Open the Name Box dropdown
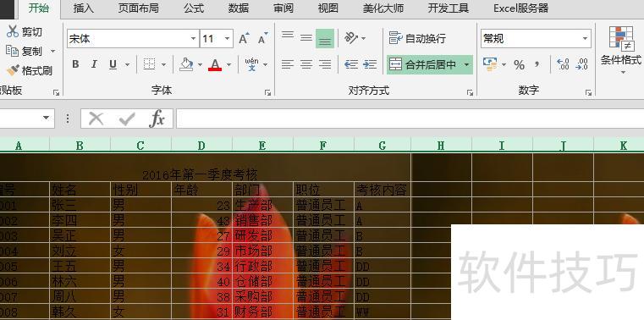Viewport: 644px width, 320px height. pos(46,119)
